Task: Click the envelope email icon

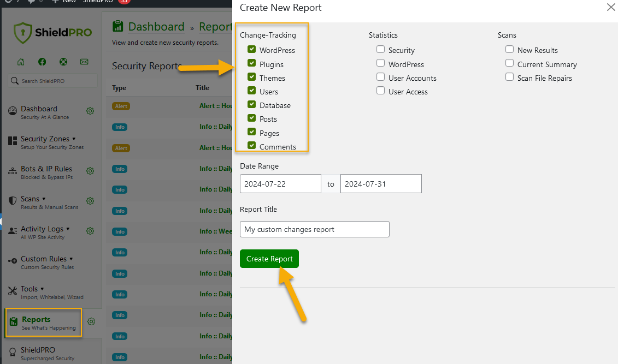Action: 84,62
